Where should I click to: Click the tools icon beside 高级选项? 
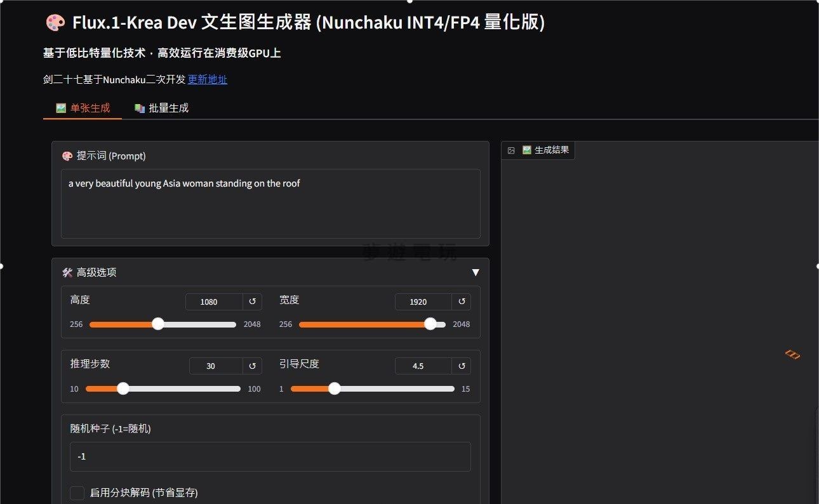67,272
